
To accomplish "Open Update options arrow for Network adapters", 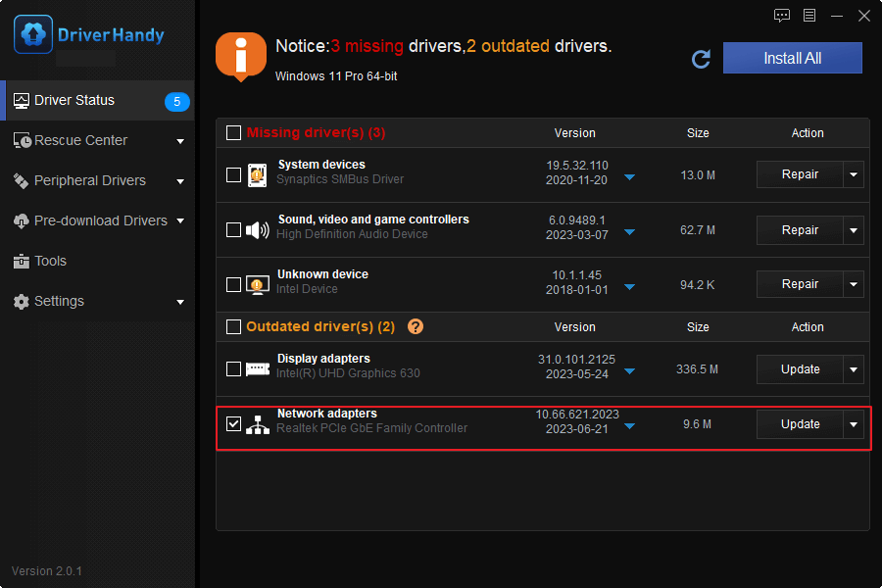I will tap(854, 424).
